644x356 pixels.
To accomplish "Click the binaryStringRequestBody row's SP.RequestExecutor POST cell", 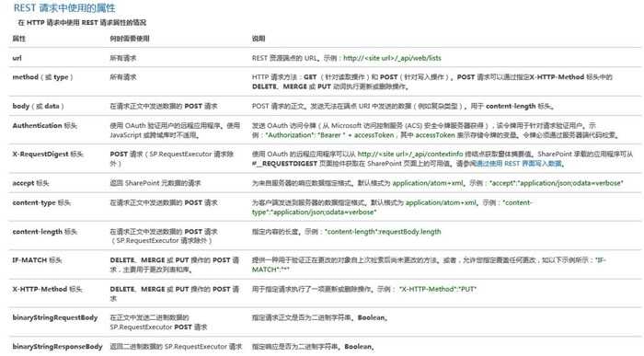I will pos(158,322).
